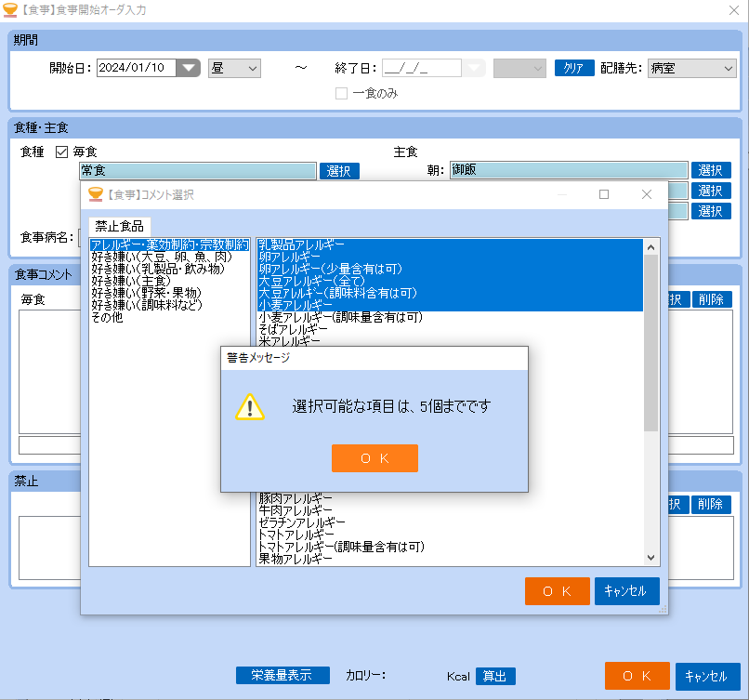Screen dimensions: 749x700
Task: Open the 昼 meal time dropdown
Action: pos(234,69)
